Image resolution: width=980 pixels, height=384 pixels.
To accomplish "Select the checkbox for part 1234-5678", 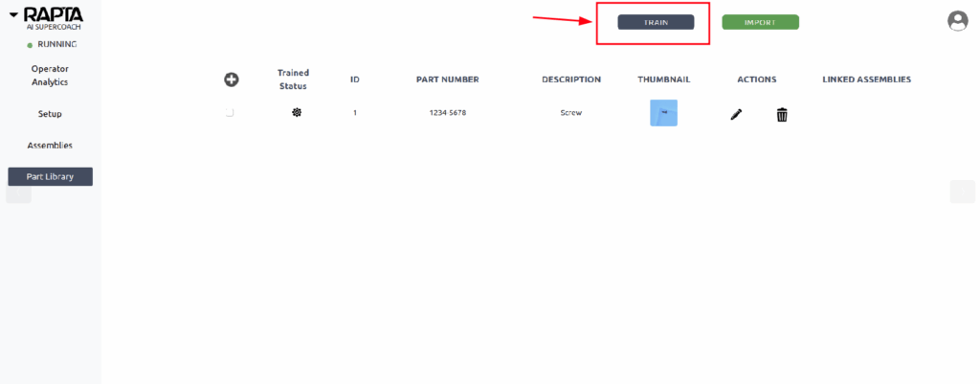I will point(230,113).
